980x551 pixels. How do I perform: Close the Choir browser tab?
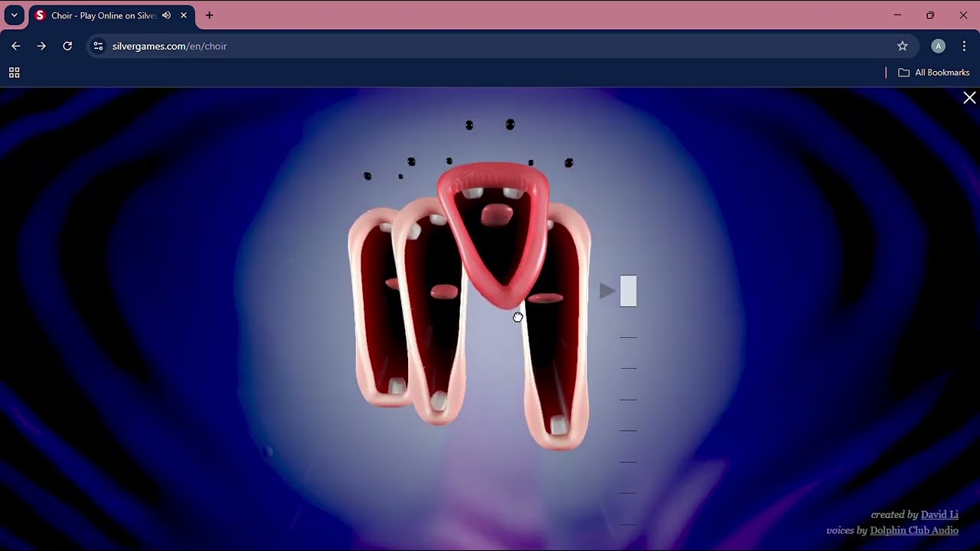click(184, 15)
